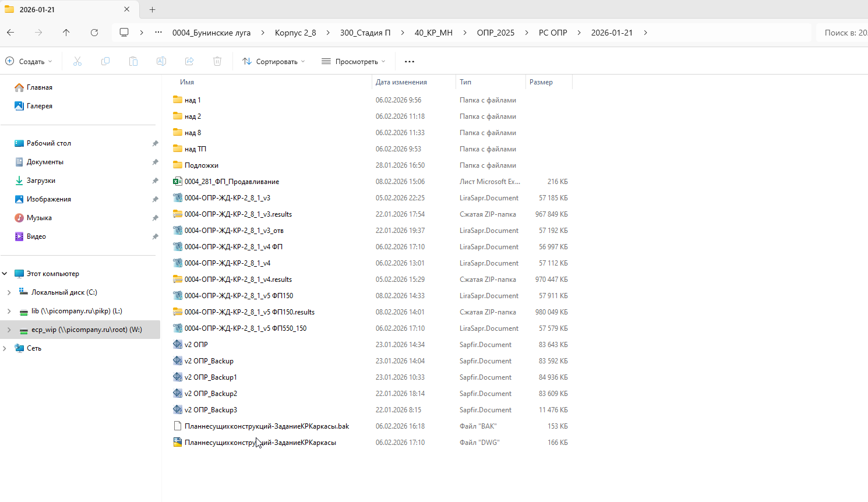This screenshot has height=502, width=868.
Task: Select file 0004-ОПР-ЖД-КР-2_8_1_v5 ФП550_150
Action: 245,328
